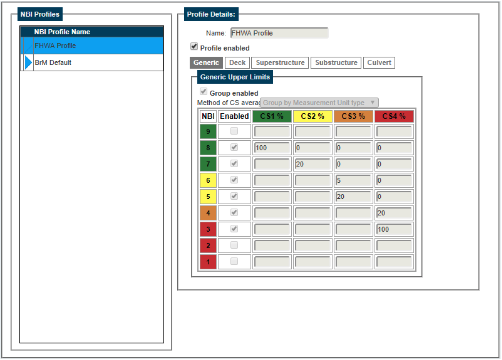The height and width of the screenshot is (360, 502).
Task: Open the Culvert tab
Action: [379, 63]
